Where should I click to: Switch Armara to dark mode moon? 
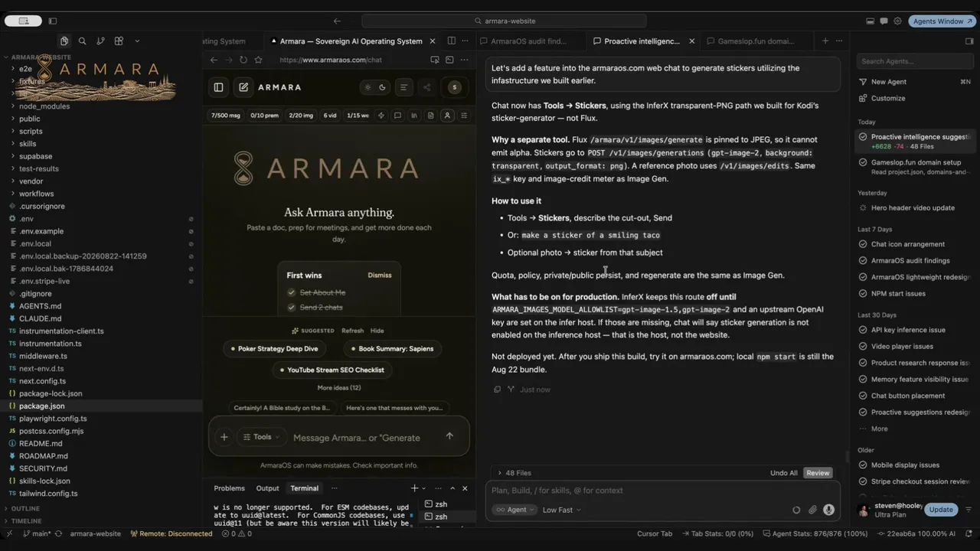383,87
